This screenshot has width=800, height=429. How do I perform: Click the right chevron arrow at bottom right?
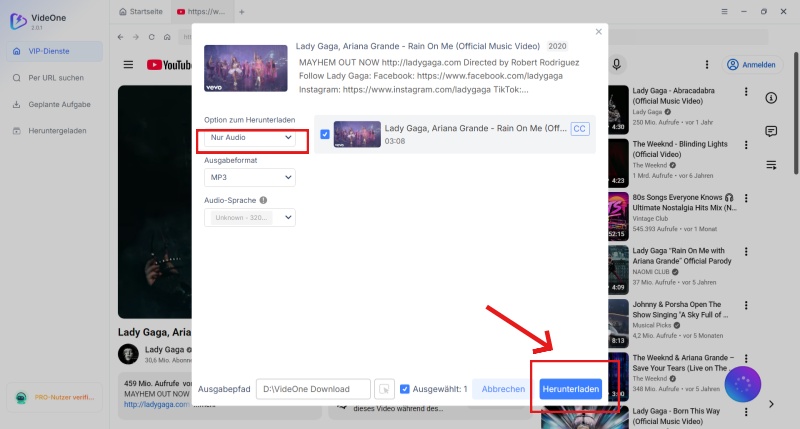[771, 404]
